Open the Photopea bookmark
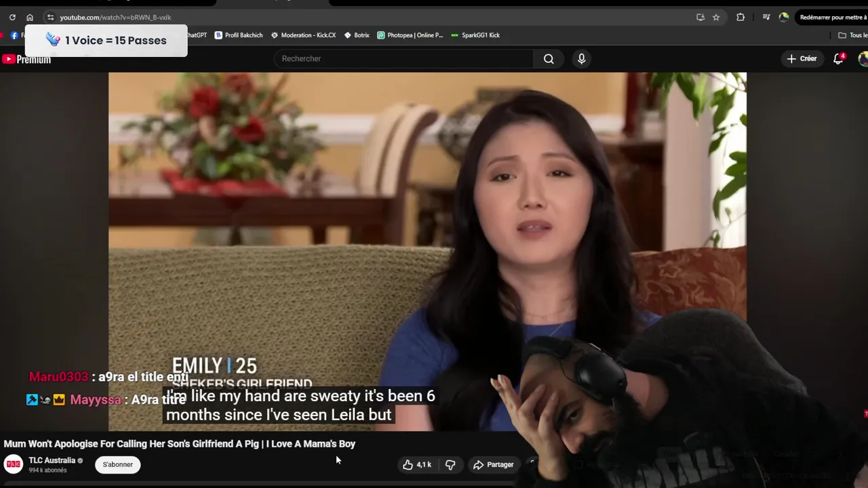Viewport: 868px width, 488px height. coord(410,35)
